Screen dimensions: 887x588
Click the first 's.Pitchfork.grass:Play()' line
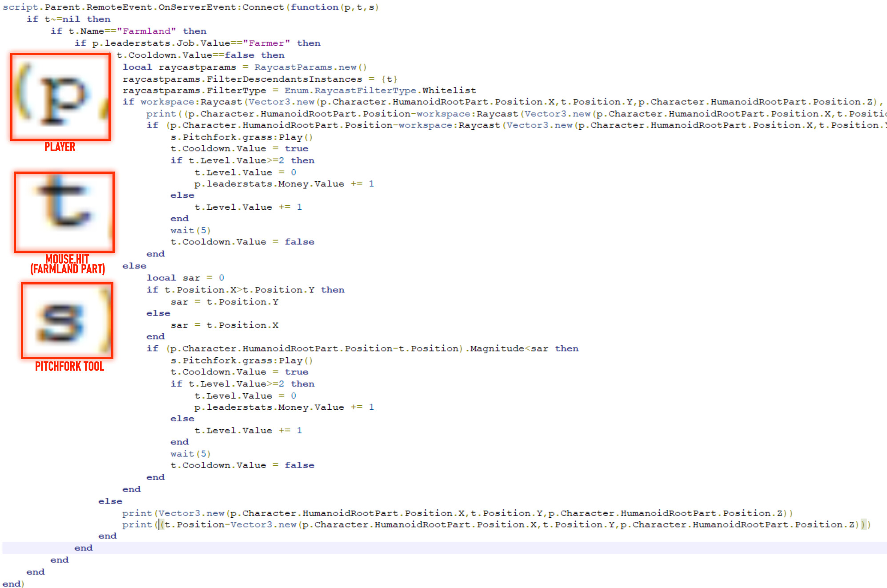tap(241, 137)
